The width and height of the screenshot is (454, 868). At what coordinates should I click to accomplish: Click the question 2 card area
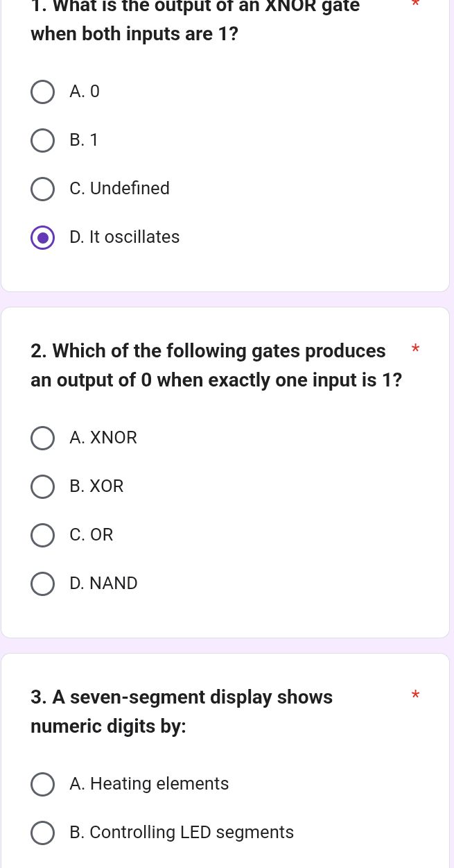225,472
